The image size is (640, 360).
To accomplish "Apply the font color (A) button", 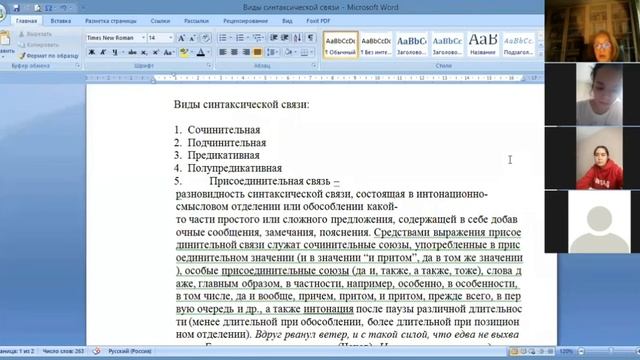I will pyautogui.click(x=200, y=52).
